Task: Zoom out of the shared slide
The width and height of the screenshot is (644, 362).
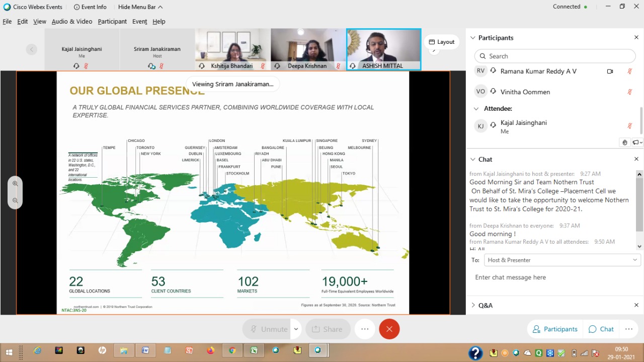Action: (15, 200)
